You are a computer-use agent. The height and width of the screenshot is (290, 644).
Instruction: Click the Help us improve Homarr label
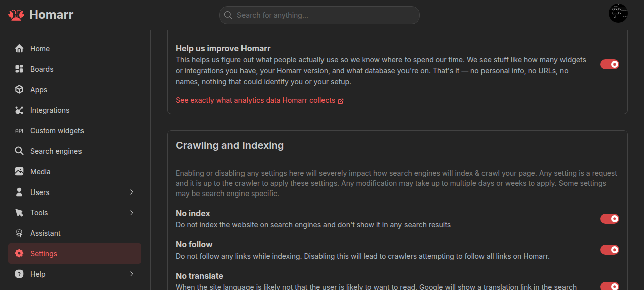223,49
